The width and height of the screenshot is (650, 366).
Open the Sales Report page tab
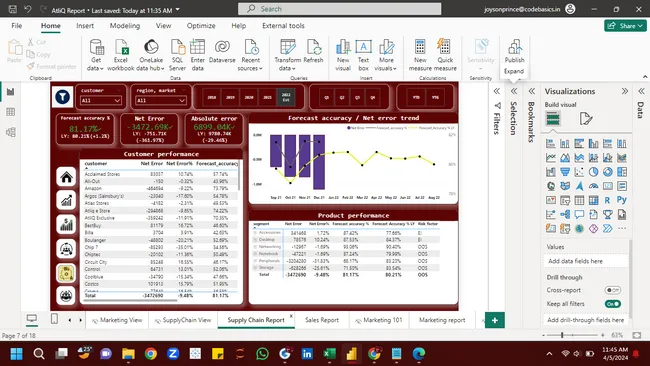(322, 320)
